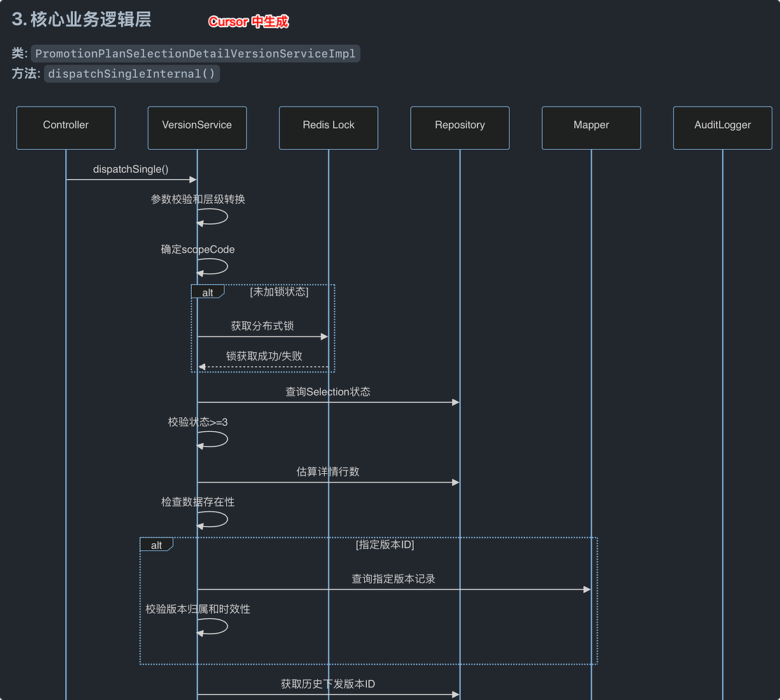The height and width of the screenshot is (700, 780).
Task: Click the Controller participant box
Action: 66,128
